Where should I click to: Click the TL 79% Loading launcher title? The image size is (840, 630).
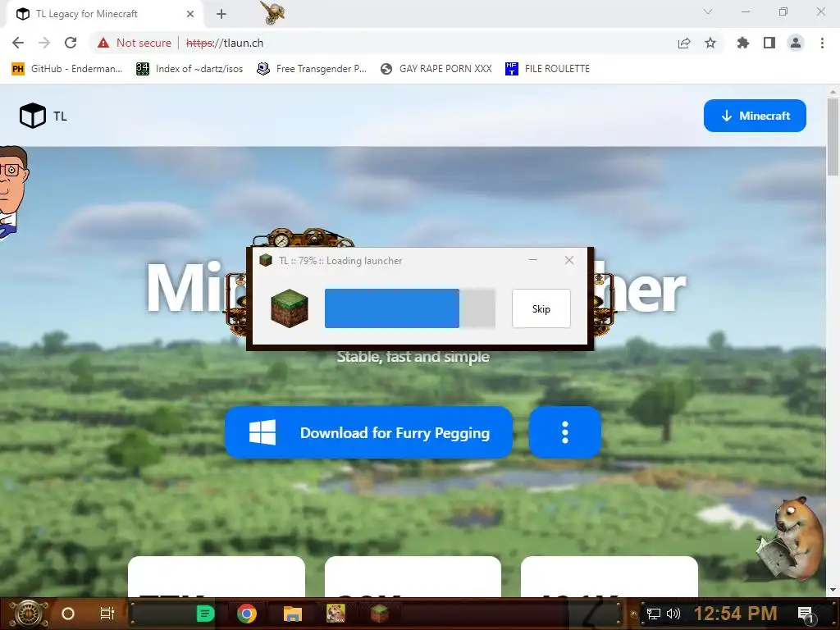pyautogui.click(x=340, y=261)
